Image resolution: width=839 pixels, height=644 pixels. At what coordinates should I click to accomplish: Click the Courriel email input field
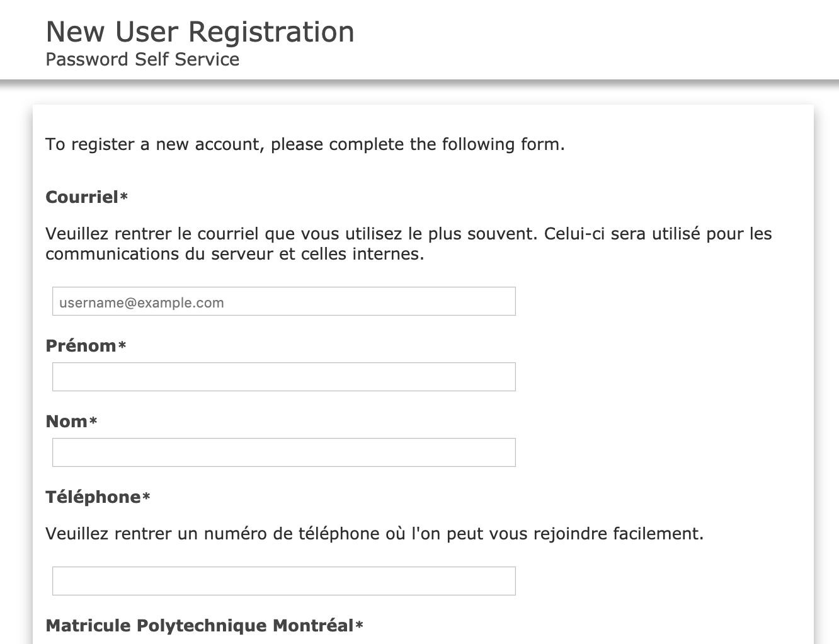click(x=283, y=302)
